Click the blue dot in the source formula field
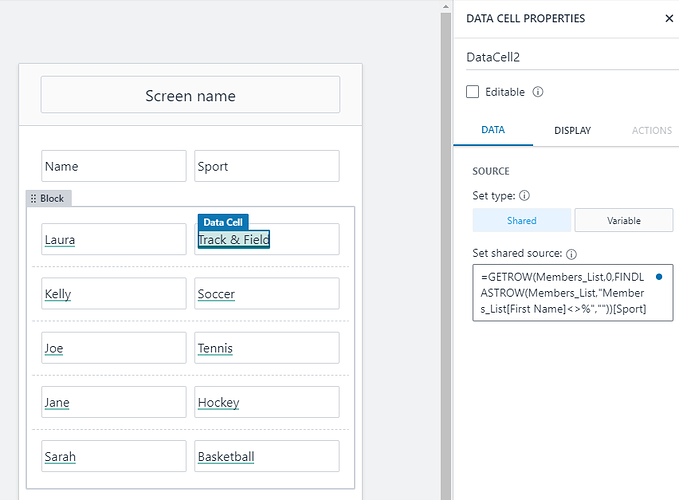Viewport: 679px width, 500px height. click(x=659, y=276)
